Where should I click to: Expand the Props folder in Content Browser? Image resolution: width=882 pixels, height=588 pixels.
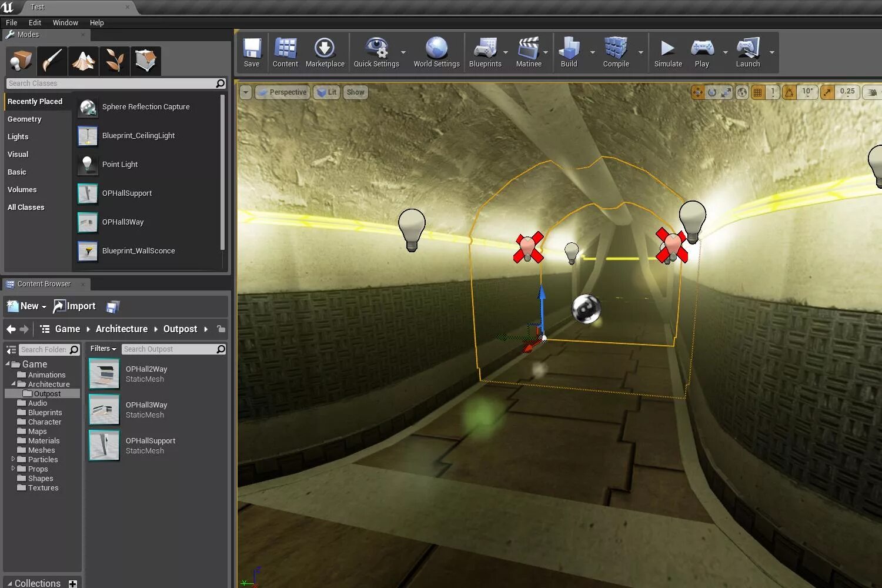tap(14, 469)
